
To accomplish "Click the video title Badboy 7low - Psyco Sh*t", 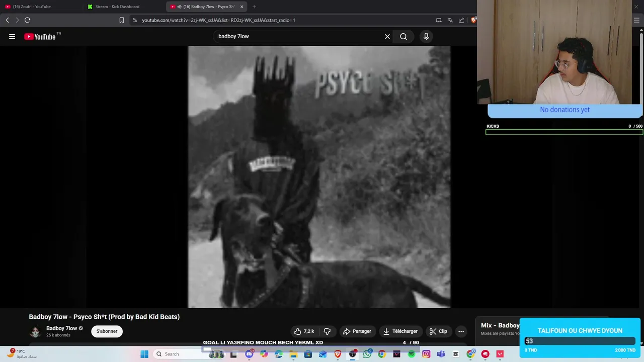I will [104, 317].
